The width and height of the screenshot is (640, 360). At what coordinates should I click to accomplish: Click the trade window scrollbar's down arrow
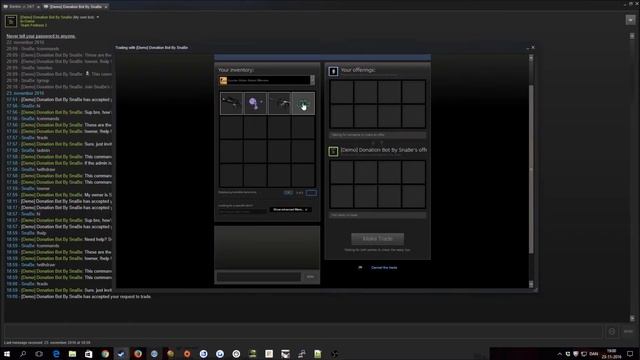(531, 284)
